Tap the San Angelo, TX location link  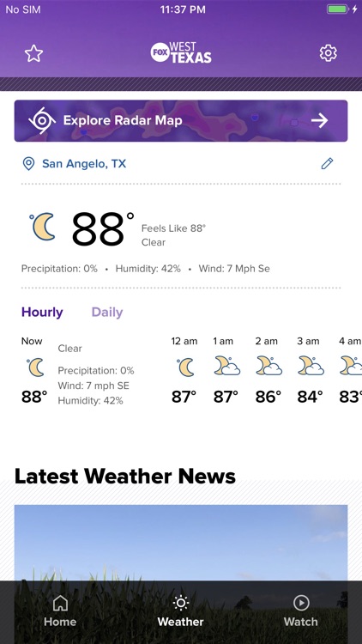(84, 164)
